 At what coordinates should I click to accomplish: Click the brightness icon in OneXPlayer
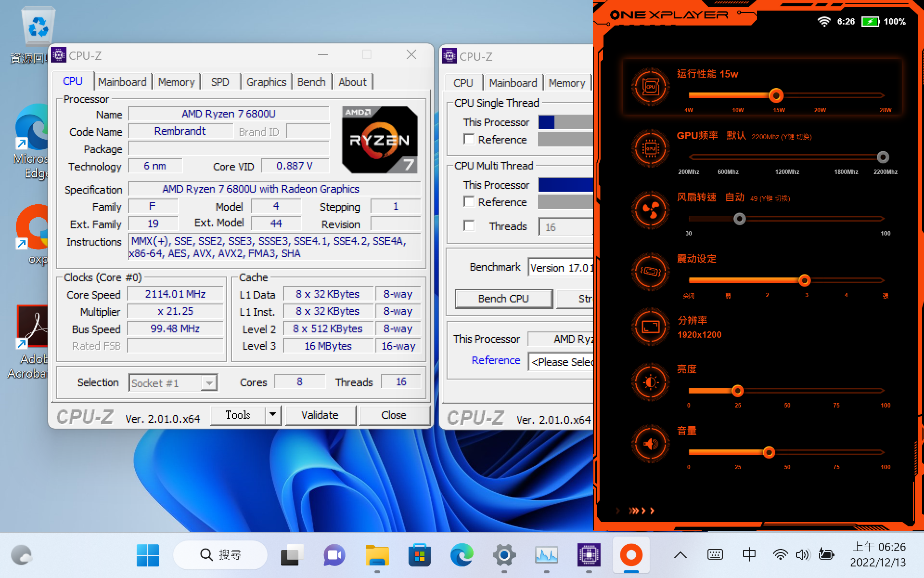tap(650, 382)
